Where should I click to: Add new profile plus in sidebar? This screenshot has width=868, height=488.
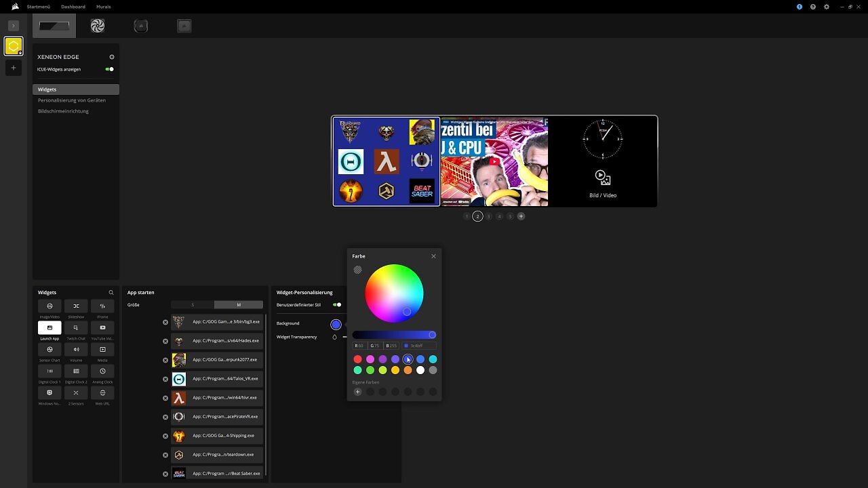pyautogui.click(x=13, y=68)
